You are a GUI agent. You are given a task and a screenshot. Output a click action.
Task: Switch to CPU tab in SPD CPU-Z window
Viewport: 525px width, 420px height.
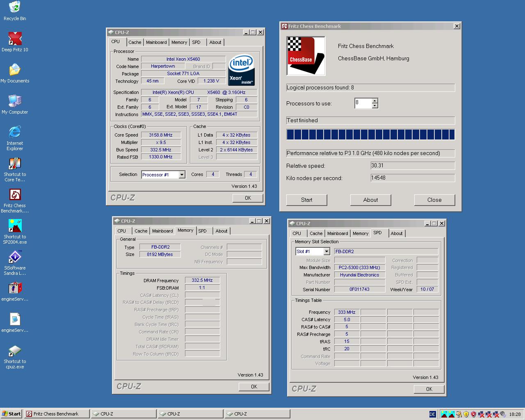point(297,233)
